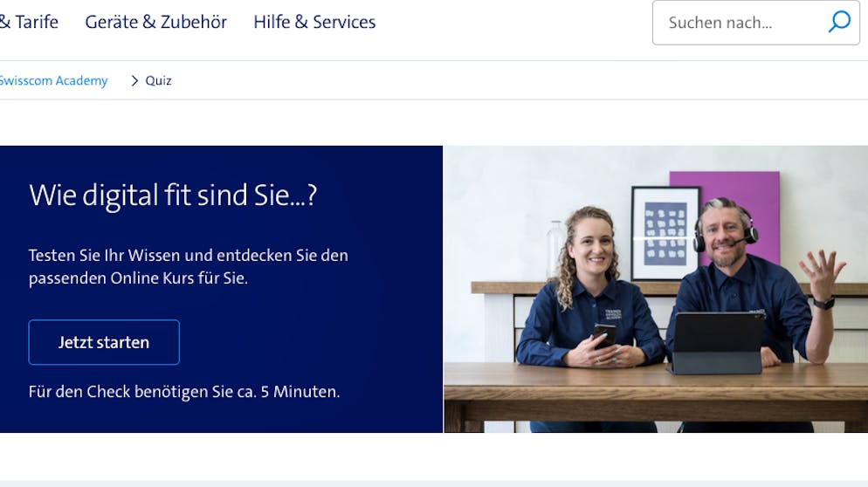Viewport: 868px width, 487px height.
Task: Open the Geräte & Zubehör menu
Action: [x=156, y=22]
